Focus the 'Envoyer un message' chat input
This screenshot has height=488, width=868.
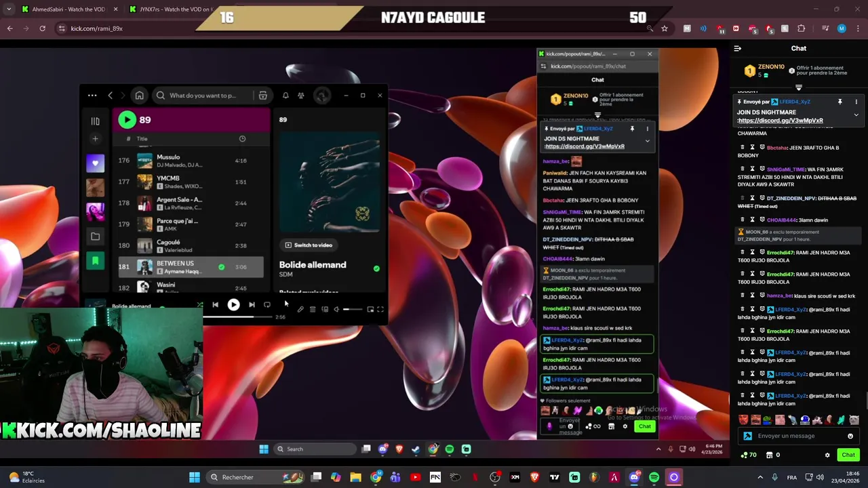tap(799, 436)
